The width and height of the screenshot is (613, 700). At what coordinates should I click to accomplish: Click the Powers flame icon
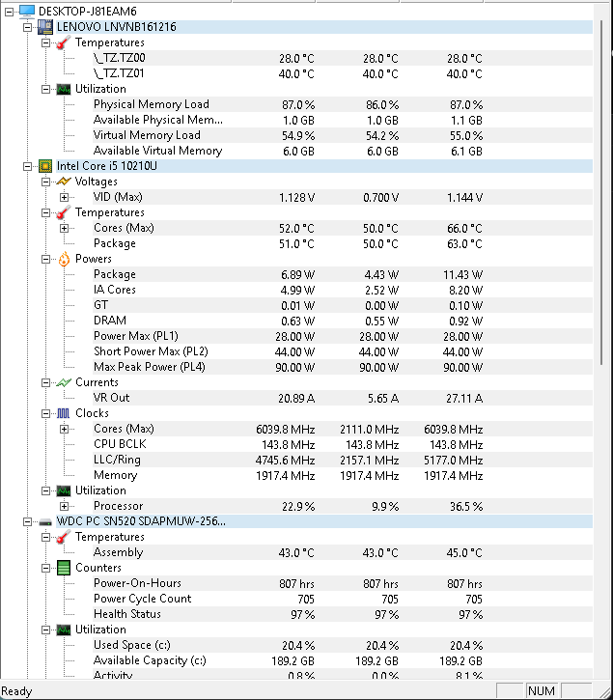[64, 259]
